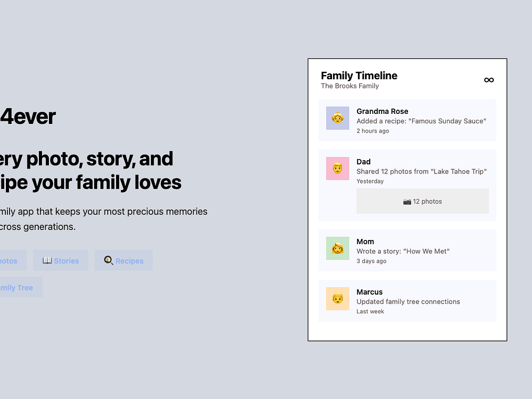Click the frying pan icon on Recipes chip

[x=109, y=260]
